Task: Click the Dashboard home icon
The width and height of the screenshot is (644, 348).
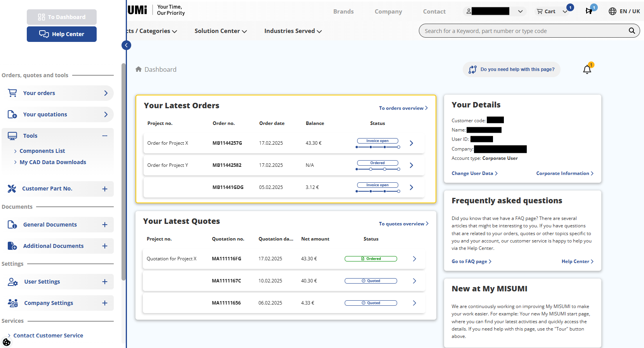Action: tap(139, 69)
